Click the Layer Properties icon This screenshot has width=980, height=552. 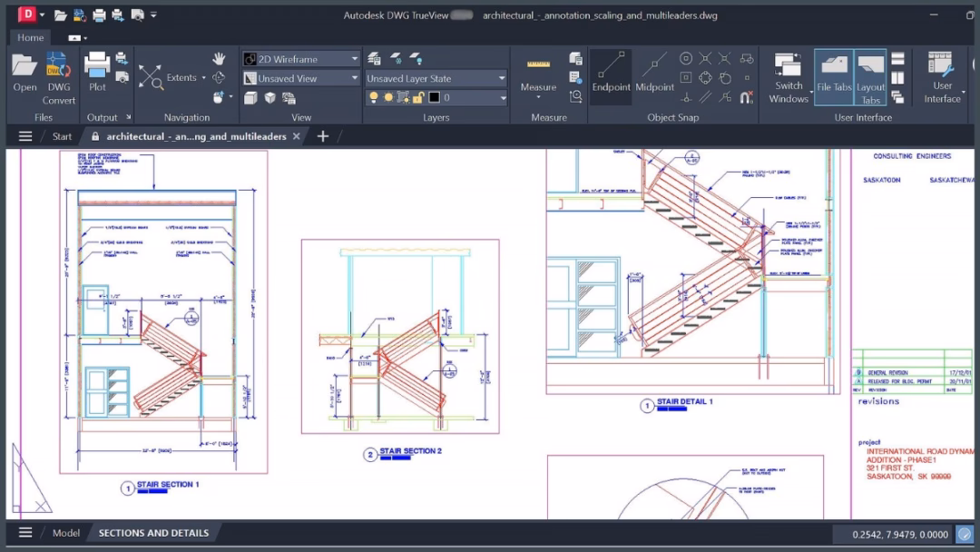[x=374, y=59]
